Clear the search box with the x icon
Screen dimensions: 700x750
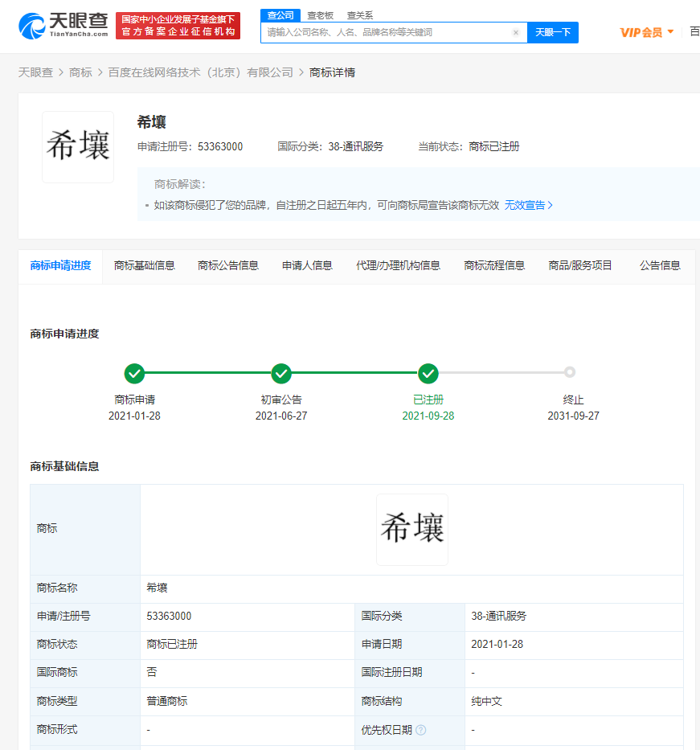(515, 32)
